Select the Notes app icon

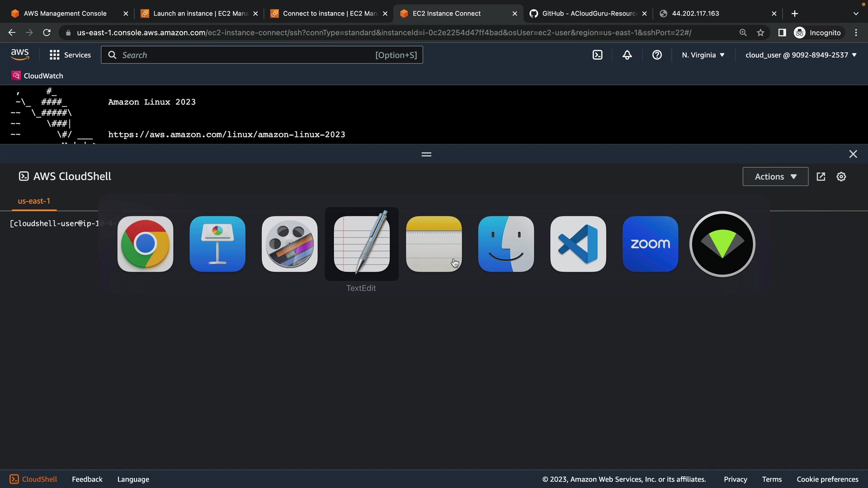click(x=434, y=244)
